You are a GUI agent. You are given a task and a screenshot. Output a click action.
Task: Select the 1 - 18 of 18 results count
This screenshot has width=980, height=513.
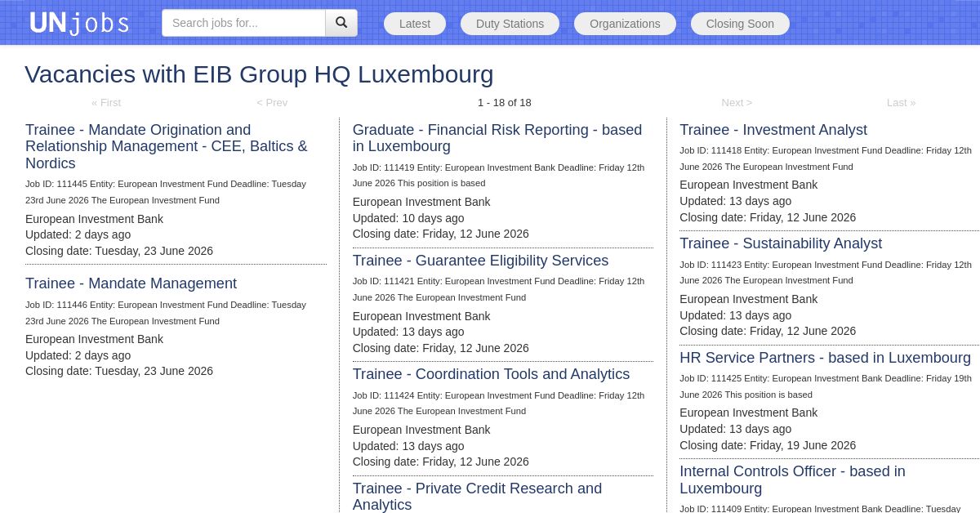pyautogui.click(x=505, y=102)
